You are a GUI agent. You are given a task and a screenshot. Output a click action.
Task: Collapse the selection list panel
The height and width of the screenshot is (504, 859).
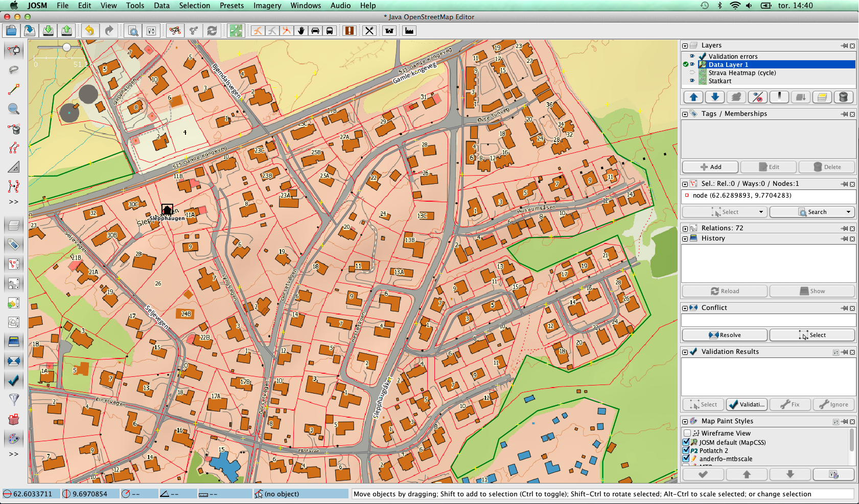(x=685, y=184)
